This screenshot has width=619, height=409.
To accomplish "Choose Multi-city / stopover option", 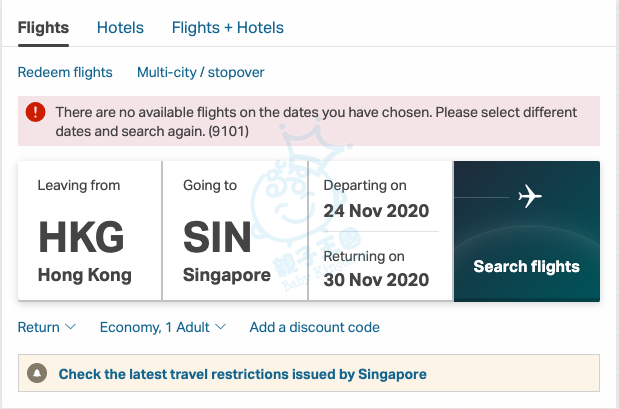I will (x=200, y=72).
